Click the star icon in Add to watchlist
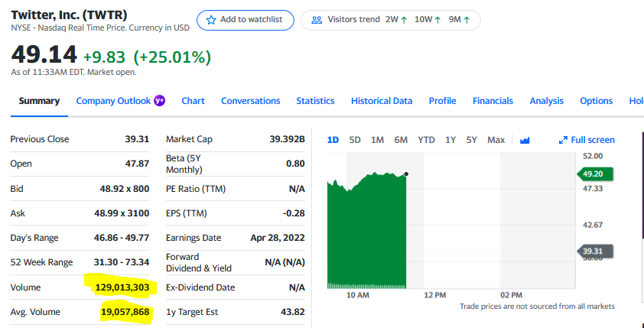 210,20
